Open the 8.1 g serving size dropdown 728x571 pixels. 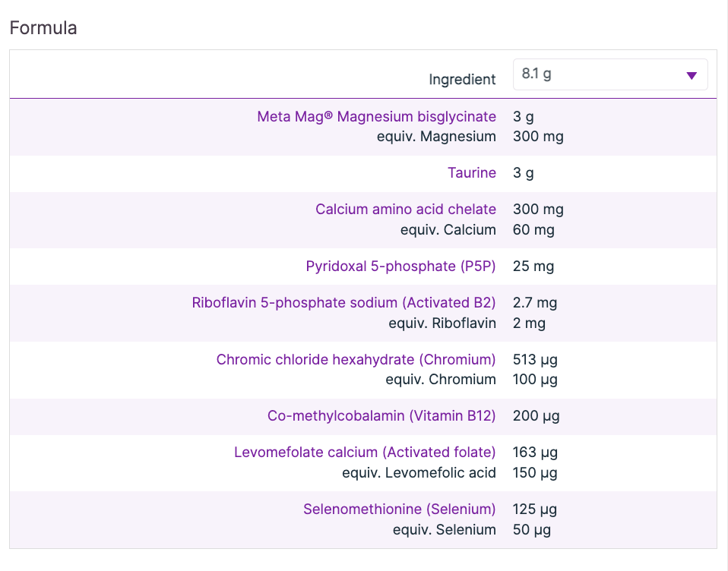click(600, 75)
